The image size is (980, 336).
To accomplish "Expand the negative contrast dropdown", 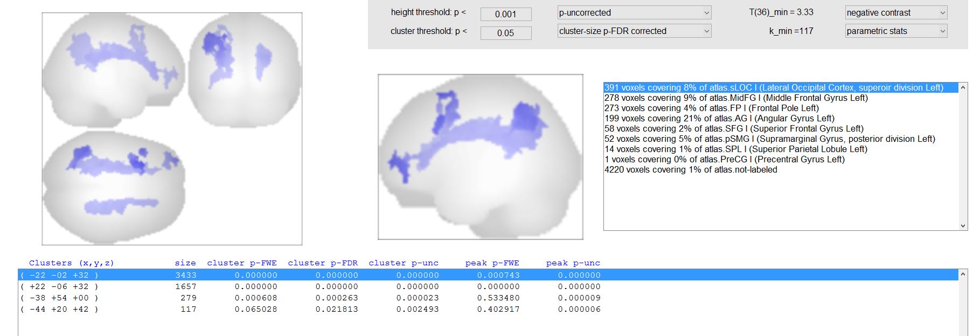I will point(895,13).
